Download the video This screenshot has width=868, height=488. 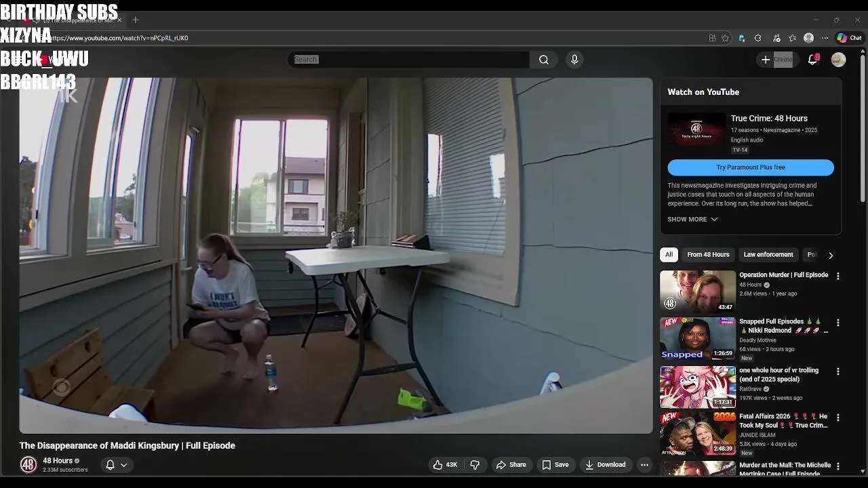605,465
